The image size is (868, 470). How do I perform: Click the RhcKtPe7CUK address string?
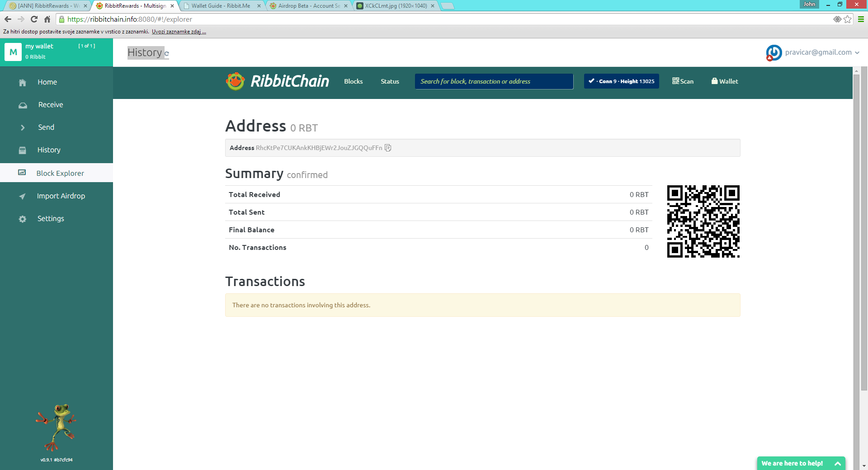tap(319, 148)
